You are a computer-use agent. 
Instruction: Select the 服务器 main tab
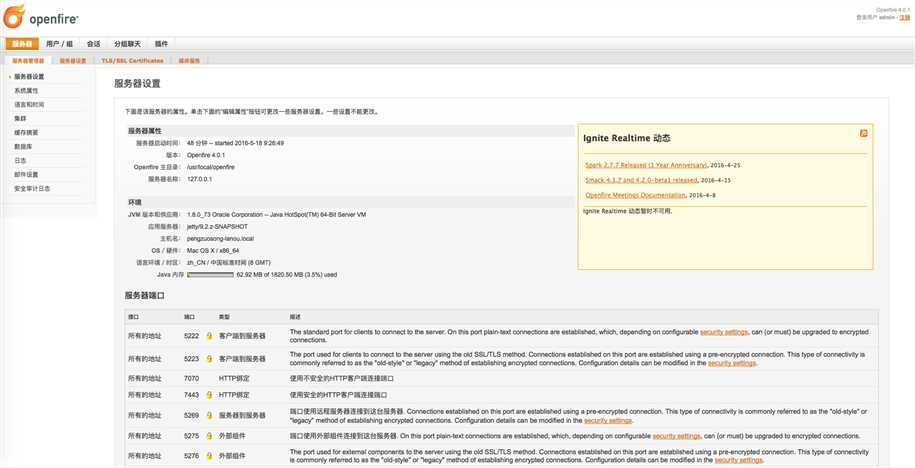click(x=22, y=44)
